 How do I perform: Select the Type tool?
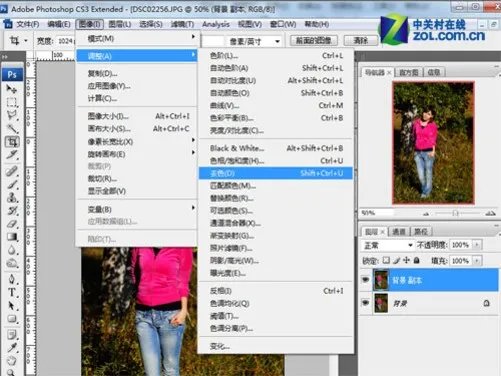(x=12, y=292)
